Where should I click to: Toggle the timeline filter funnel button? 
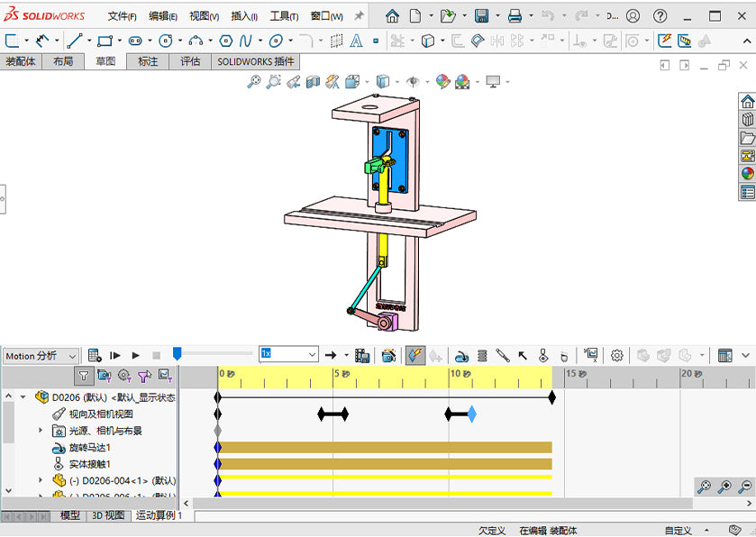coord(84,376)
